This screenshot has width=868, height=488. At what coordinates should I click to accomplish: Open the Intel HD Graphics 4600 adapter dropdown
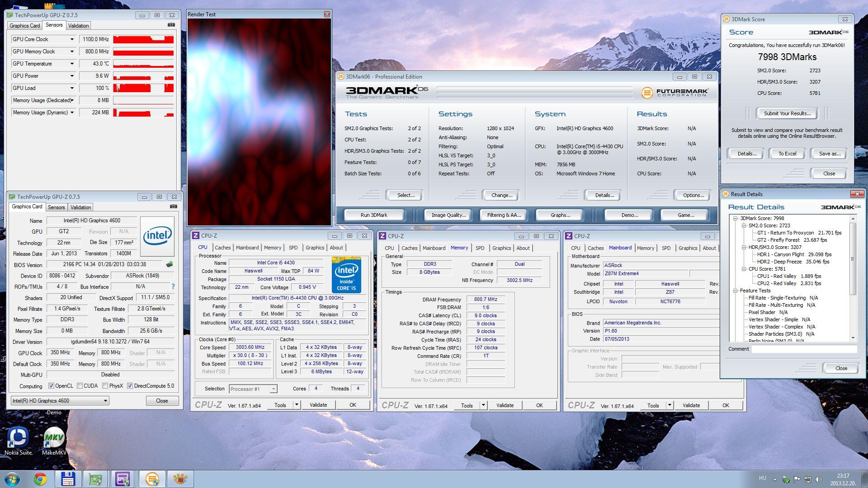pyautogui.click(x=60, y=401)
